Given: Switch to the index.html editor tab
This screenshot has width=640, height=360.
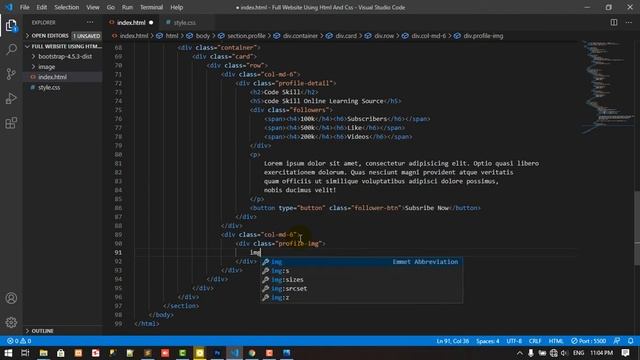Looking at the screenshot, I should (131, 22).
